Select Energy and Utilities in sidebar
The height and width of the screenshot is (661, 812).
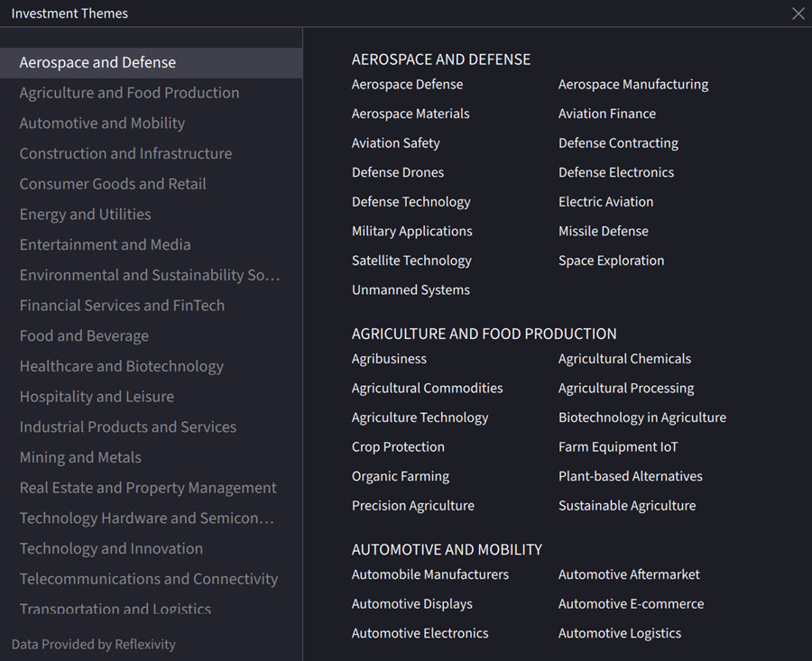pyautogui.click(x=85, y=215)
